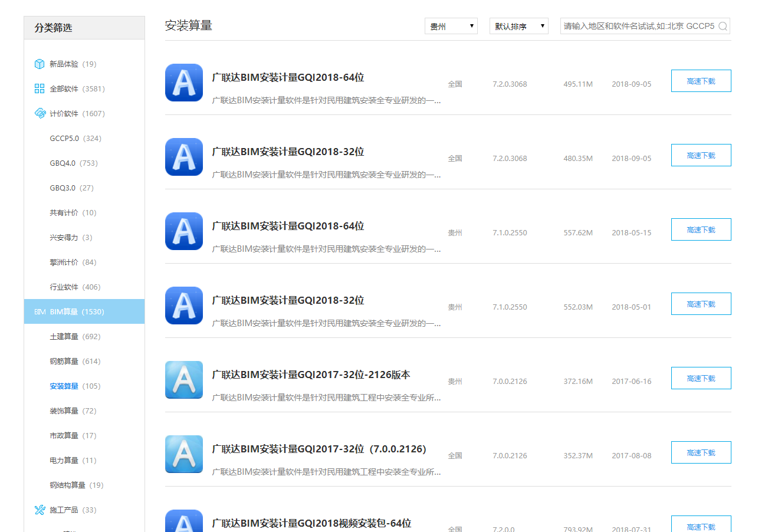778x532 pixels.
Task: Open 安装算量 (105) subcategory
Action: (x=75, y=386)
